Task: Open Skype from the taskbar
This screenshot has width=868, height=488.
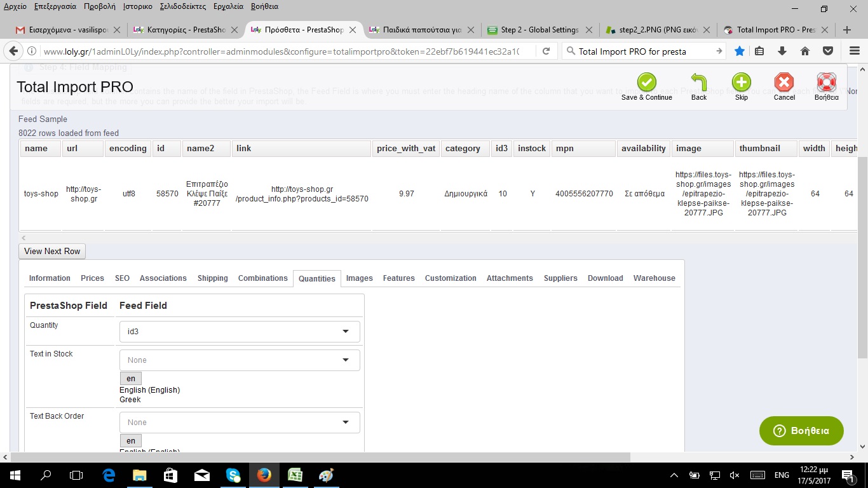Action: click(233, 475)
